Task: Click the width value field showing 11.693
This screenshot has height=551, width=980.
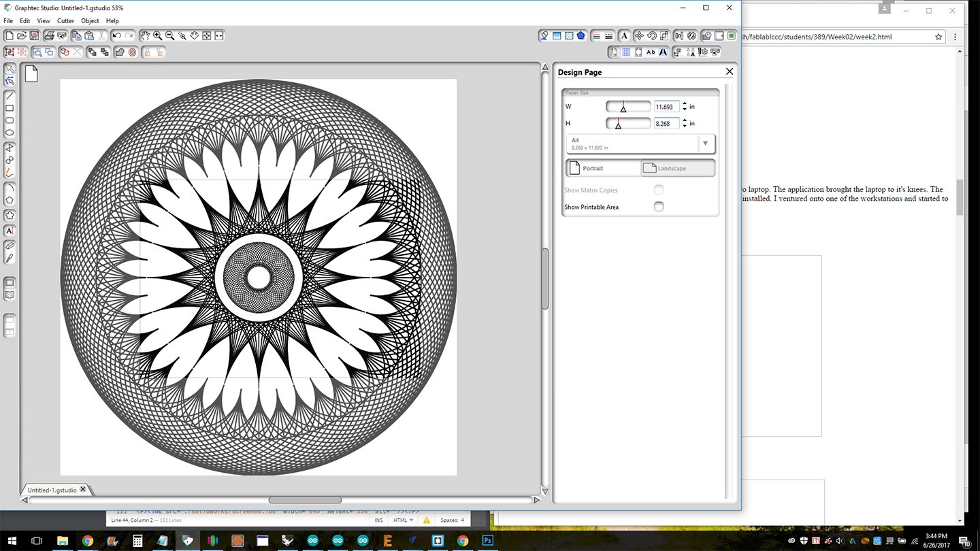Action: pyautogui.click(x=666, y=107)
